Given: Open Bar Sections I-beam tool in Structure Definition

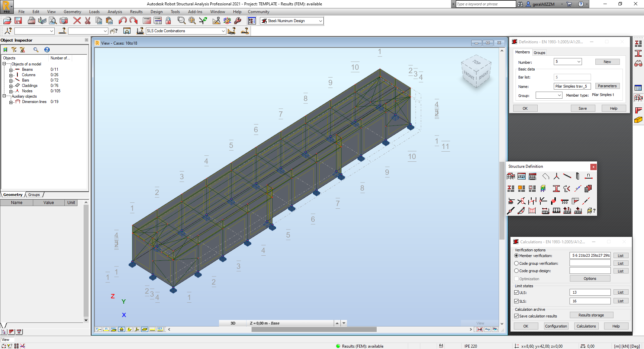Looking at the screenshot, I should coord(556,189).
